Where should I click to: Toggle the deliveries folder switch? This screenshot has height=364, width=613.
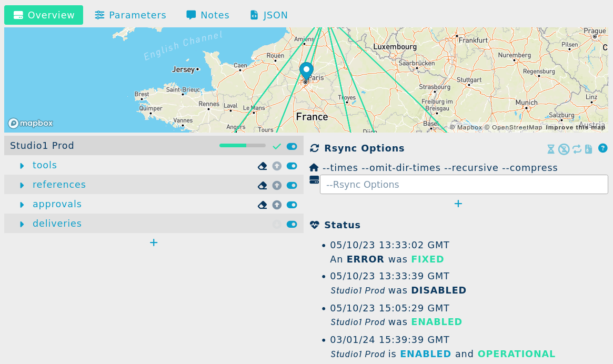[292, 224]
